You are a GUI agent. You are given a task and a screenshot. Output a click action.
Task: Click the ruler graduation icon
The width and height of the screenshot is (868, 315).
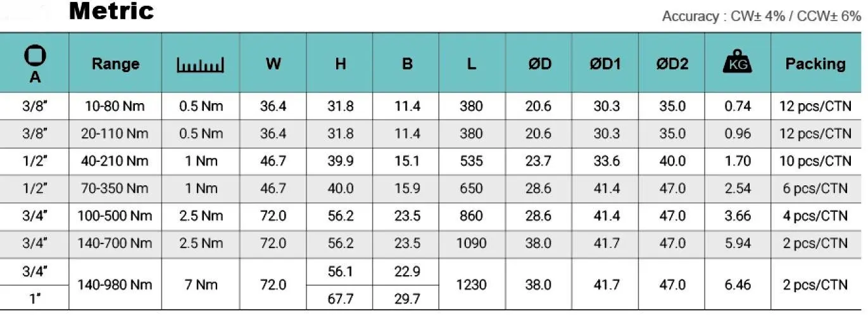(x=201, y=65)
